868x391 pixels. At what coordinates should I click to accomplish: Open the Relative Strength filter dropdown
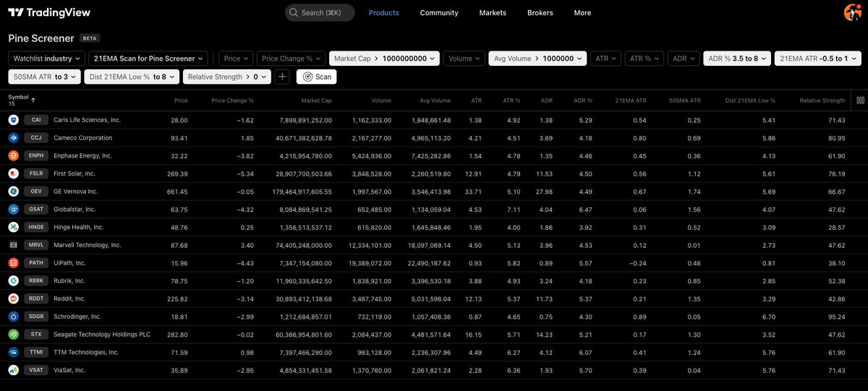point(226,77)
